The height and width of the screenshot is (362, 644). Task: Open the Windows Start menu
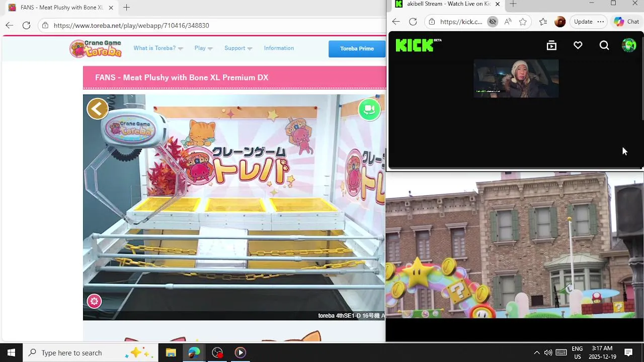tap(11, 352)
